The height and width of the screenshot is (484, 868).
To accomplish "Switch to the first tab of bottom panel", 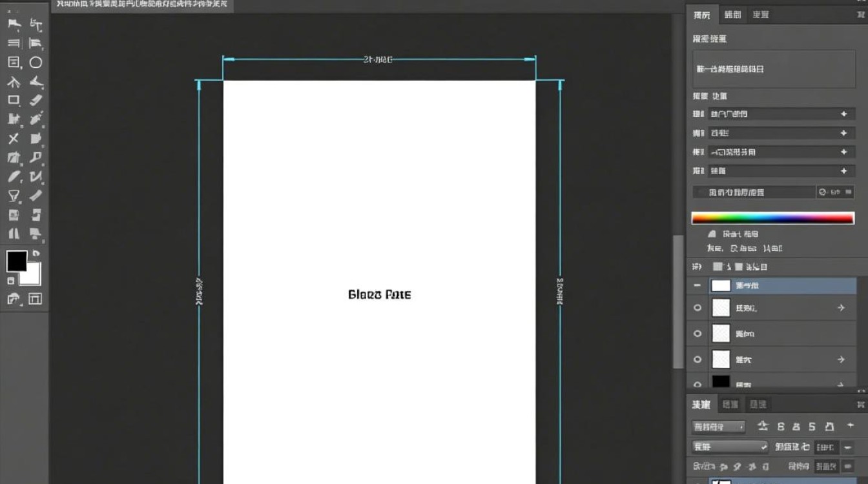I will point(701,405).
